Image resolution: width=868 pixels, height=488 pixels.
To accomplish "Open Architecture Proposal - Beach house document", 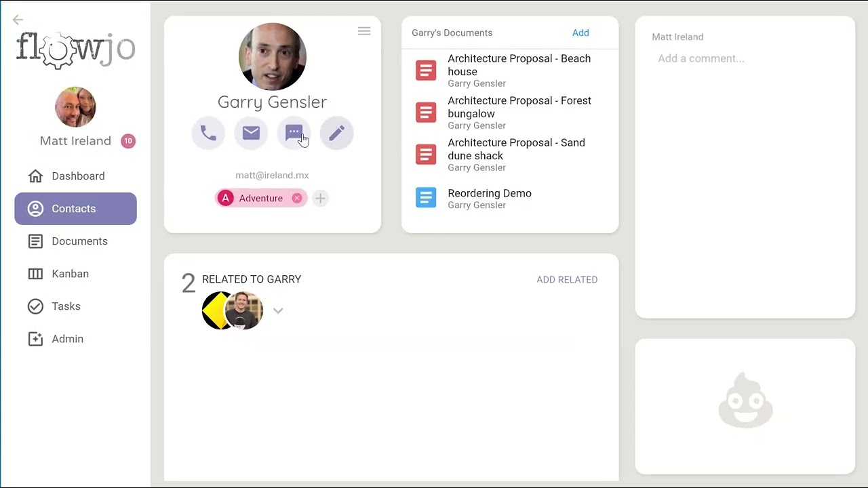I will point(510,70).
